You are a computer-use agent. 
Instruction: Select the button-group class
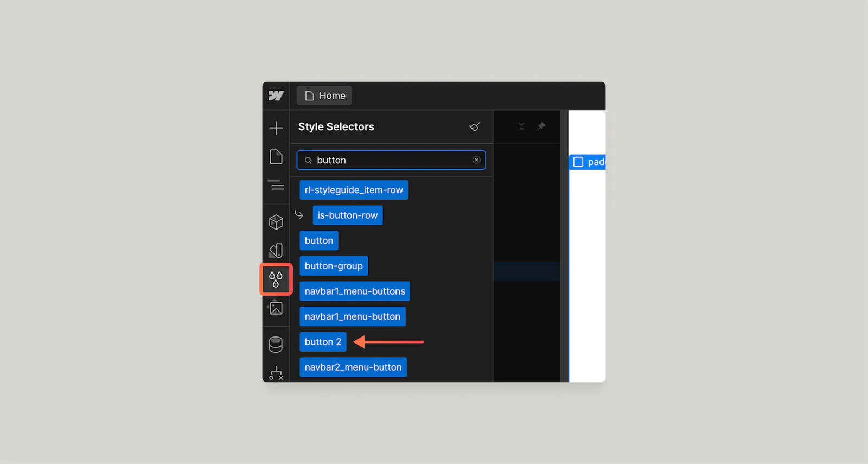334,266
